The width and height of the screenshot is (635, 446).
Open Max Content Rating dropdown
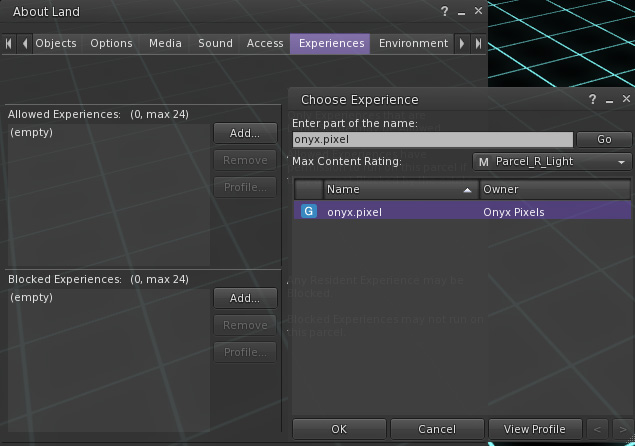pyautogui.click(x=552, y=162)
